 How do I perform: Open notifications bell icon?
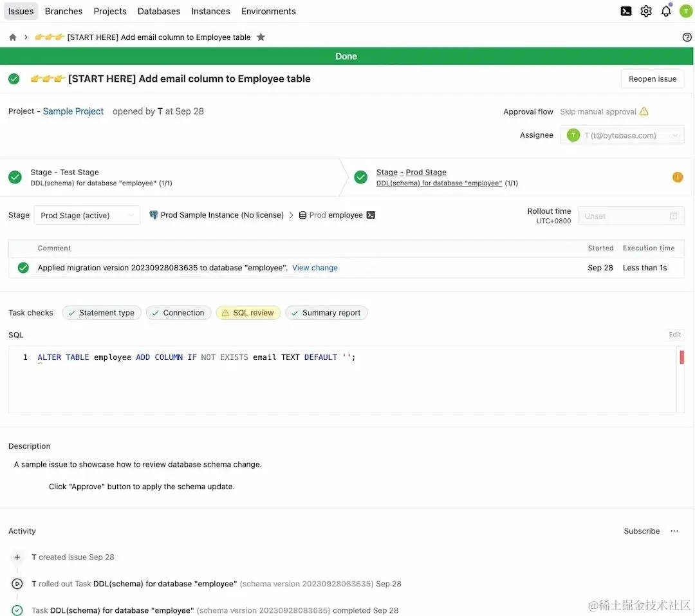coord(666,11)
